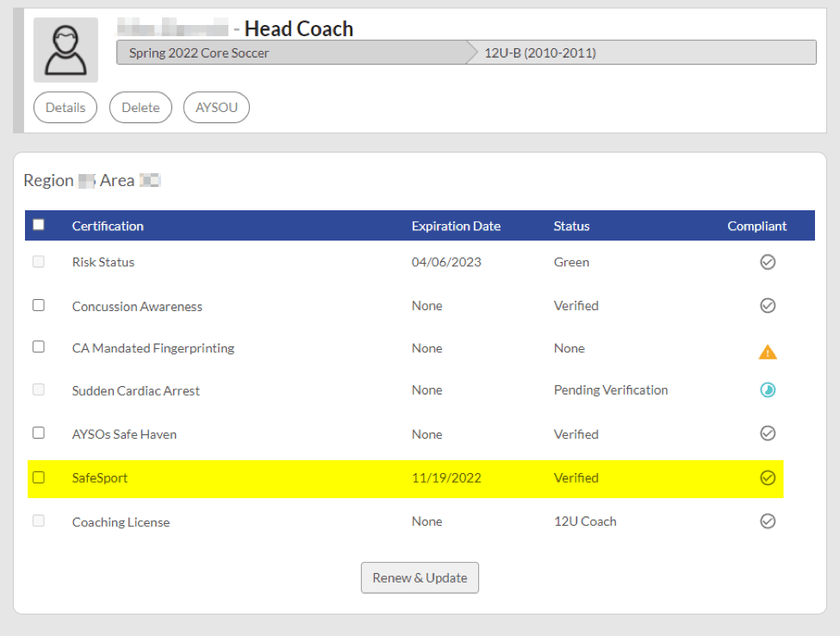
Task: Click the Status column header
Action: (571, 226)
